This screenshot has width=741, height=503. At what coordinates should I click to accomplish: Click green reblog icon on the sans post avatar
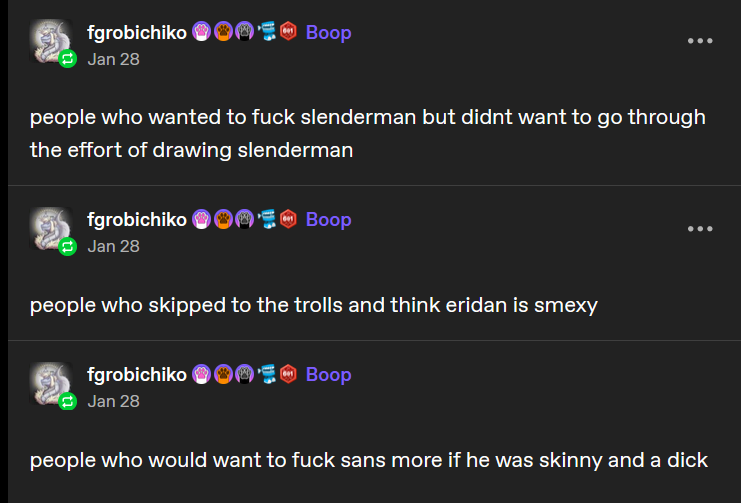[x=68, y=401]
